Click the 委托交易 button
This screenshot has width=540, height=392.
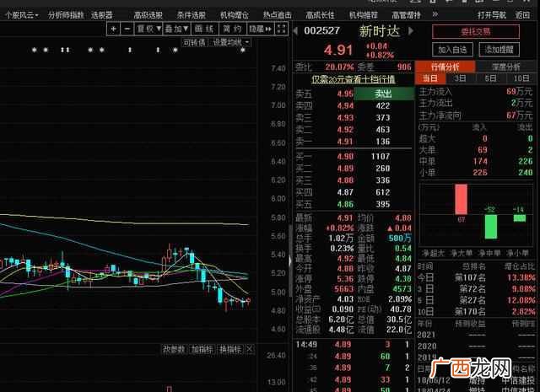(x=476, y=32)
